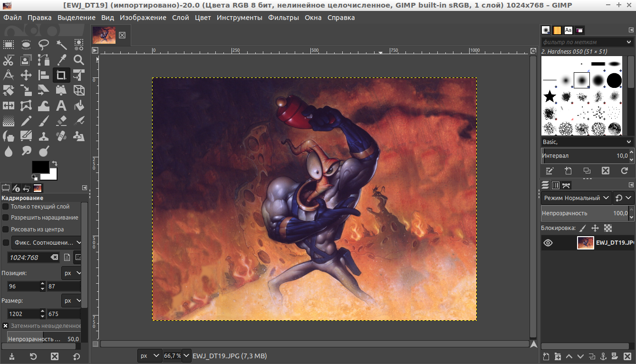636x364 pixels.
Task: Open the Позиция units px dropdown
Action: [x=72, y=273]
